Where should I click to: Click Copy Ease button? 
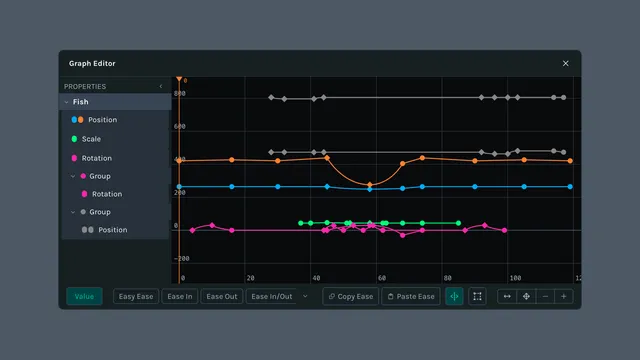[x=351, y=296]
